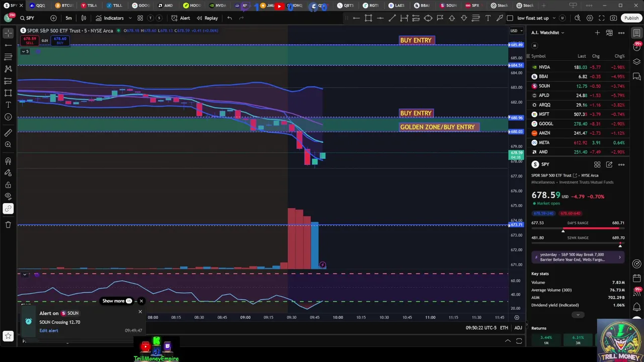Undo the last chart action
This screenshot has height=362, width=644.
point(229,18)
